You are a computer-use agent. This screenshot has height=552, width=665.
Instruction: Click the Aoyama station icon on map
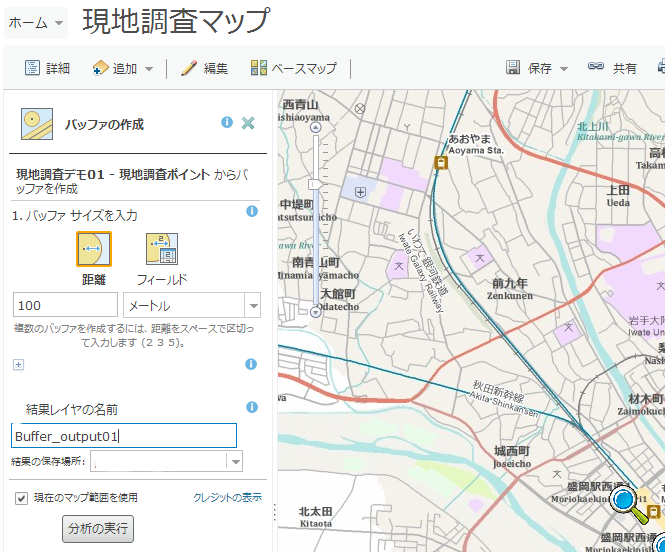pyautogui.click(x=440, y=162)
